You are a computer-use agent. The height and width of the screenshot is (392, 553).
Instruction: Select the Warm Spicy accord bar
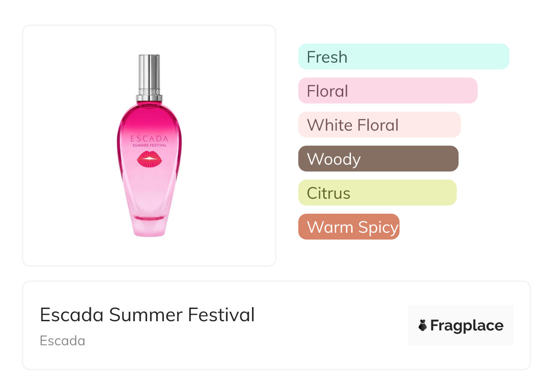tap(348, 227)
